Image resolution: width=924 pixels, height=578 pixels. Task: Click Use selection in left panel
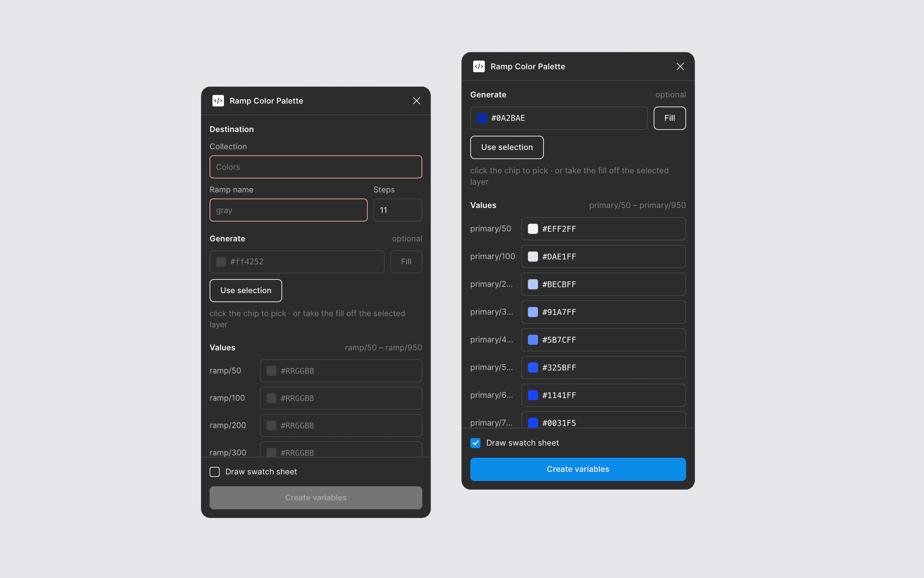246,290
